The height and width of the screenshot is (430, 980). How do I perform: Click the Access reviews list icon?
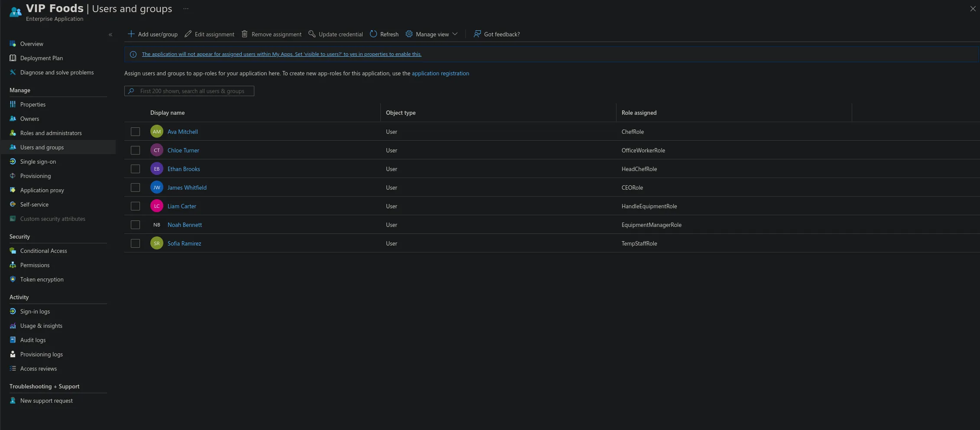(13, 369)
